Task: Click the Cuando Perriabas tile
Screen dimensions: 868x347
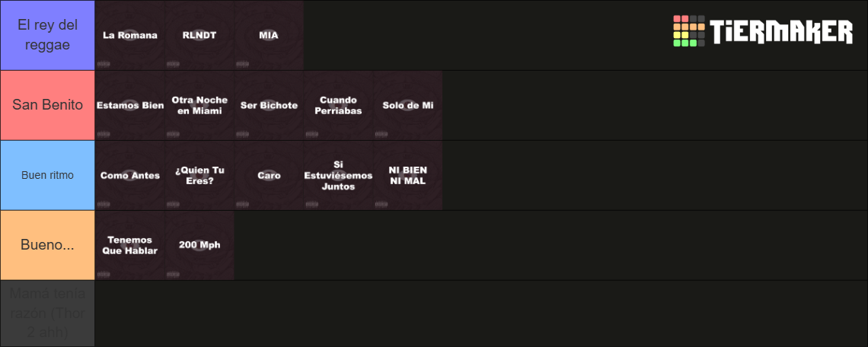Action: (x=338, y=105)
